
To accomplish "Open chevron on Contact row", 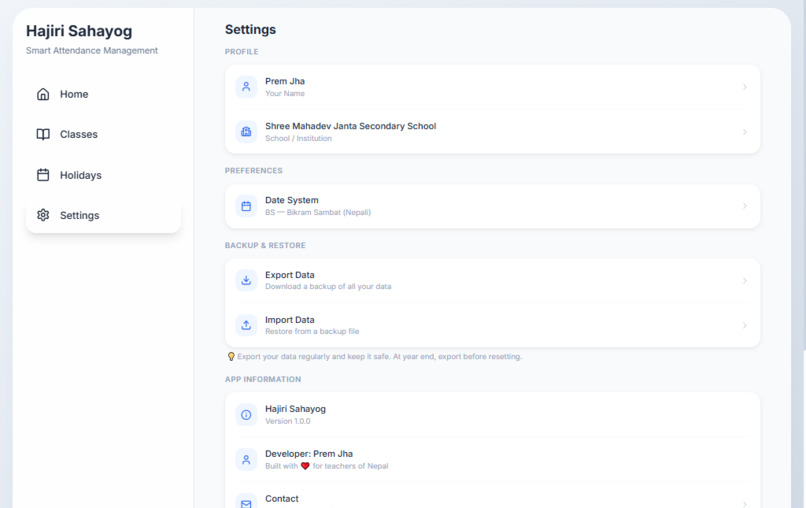I will click(744, 504).
